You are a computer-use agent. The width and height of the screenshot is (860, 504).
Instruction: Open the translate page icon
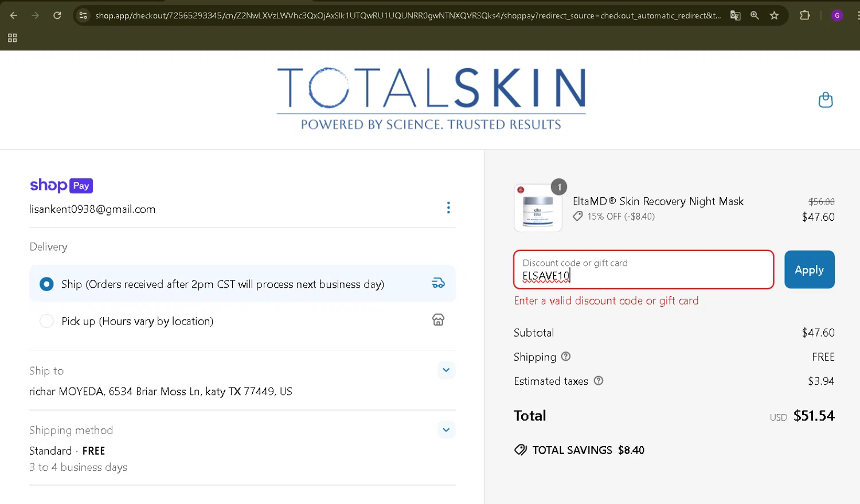point(735,15)
